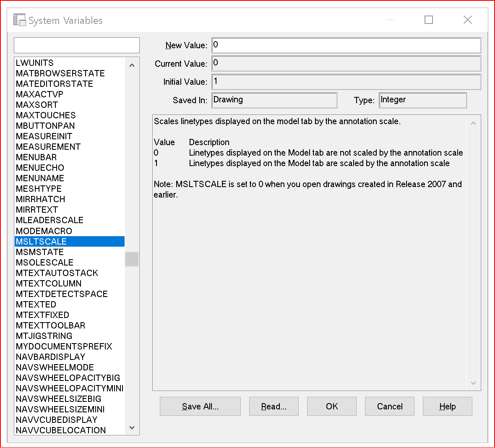Click the description scroll up arrow

pos(473,123)
